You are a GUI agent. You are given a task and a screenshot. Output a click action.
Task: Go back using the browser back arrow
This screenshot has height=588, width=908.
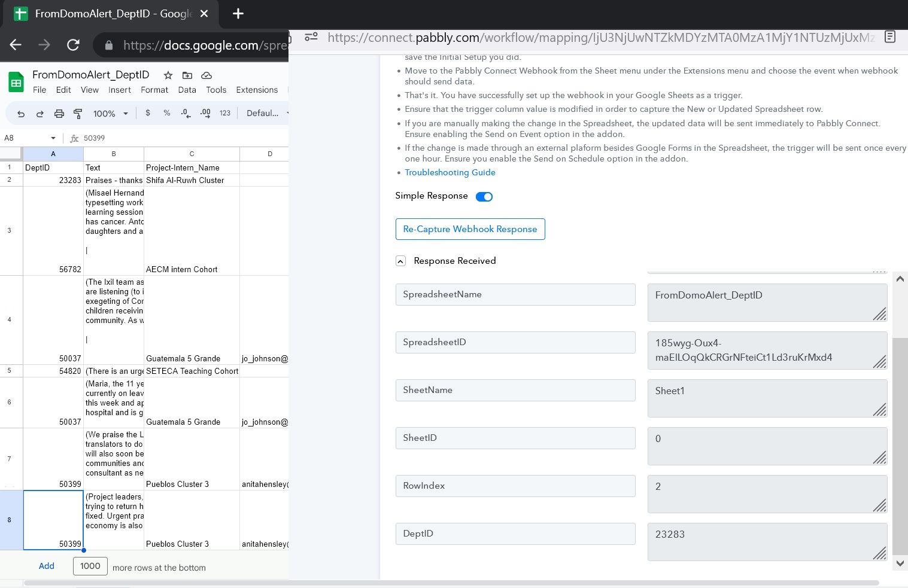click(x=16, y=45)
